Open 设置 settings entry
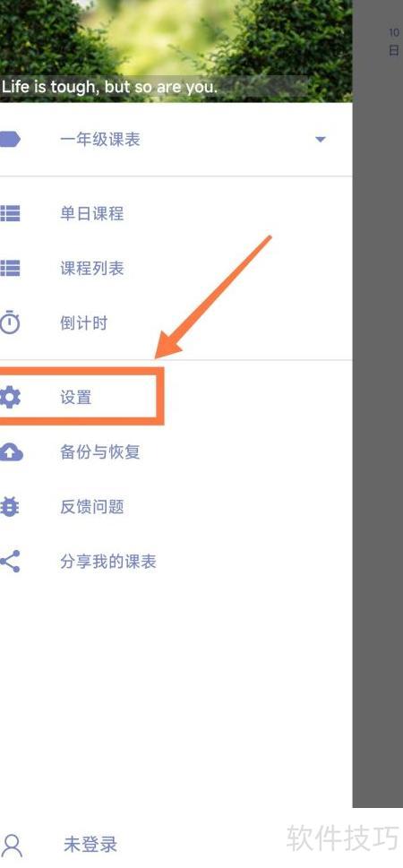The height and width of the screenshot is (868, 403). click(176, 397)
